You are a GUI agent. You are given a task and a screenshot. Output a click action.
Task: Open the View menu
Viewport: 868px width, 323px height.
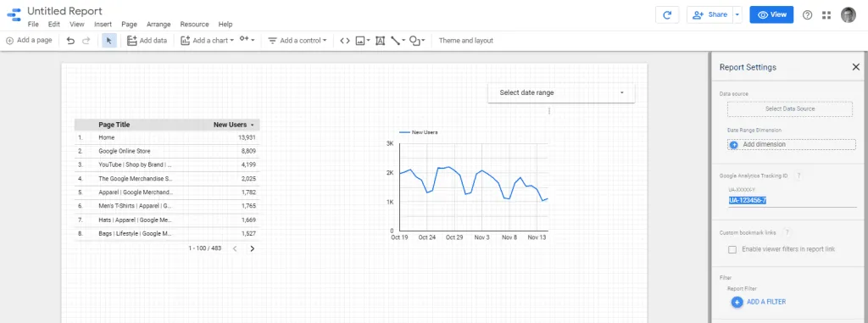click(x=77, y=25)
